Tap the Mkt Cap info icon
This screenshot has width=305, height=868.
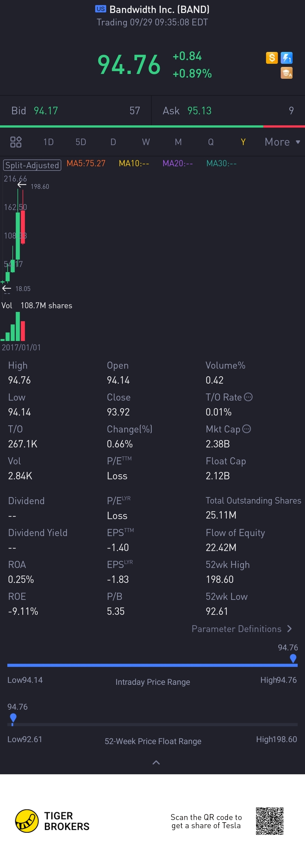(247, 428)
